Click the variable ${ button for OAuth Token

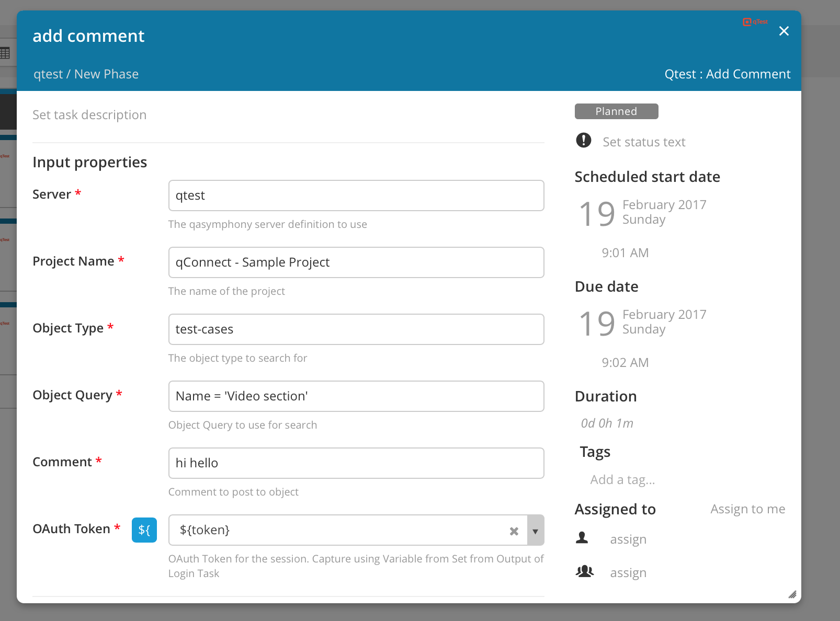coord(144,530)
